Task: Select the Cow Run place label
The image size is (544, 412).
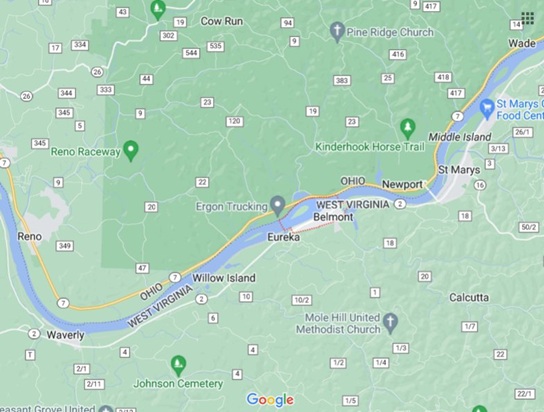Action: 222,21
